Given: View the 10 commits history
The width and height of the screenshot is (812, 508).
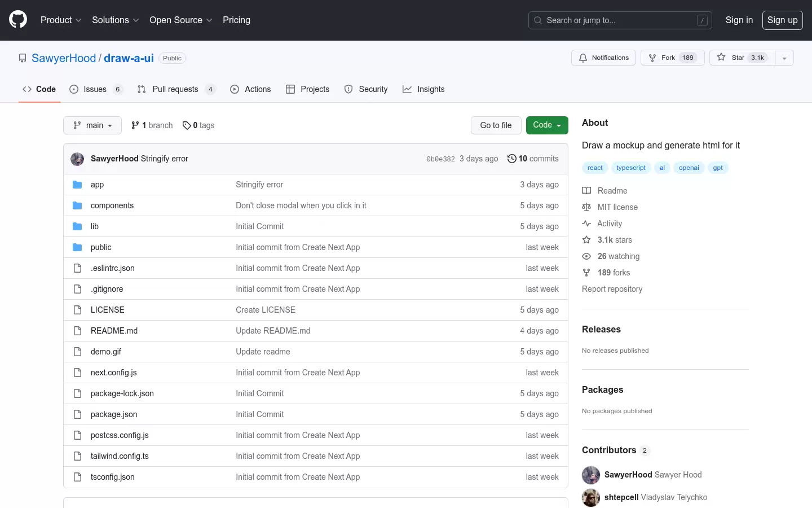Looking at the screenshot, I should (x=533, y=159).
